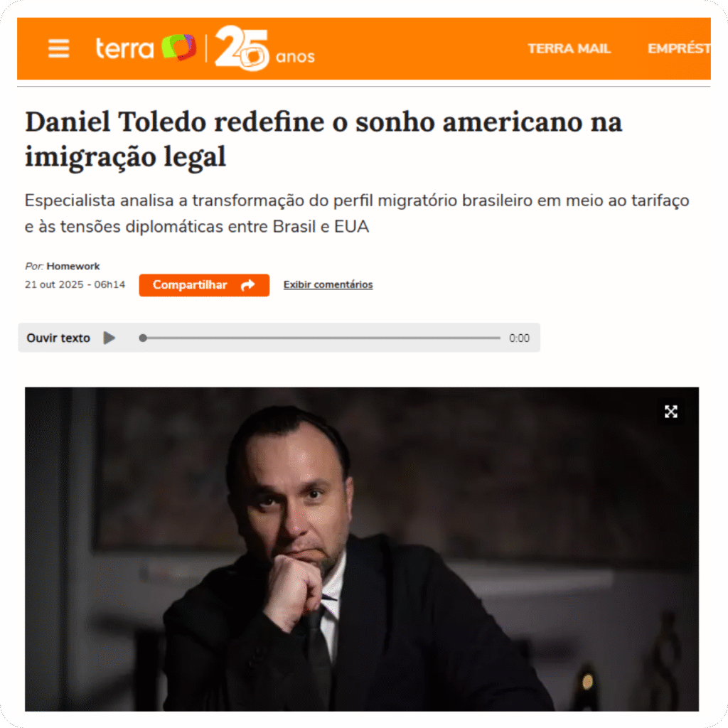Click the publication date 21 out 2025
The image size is (728, 728).
coord(54,284)
